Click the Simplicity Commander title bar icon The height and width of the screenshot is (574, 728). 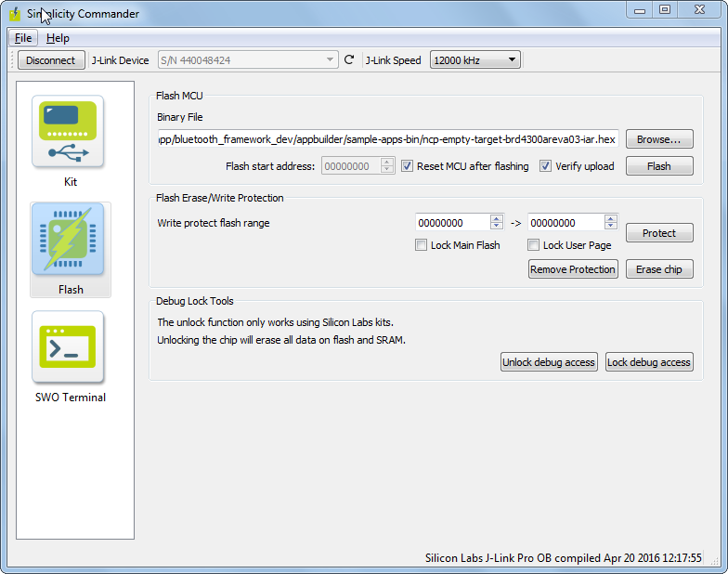coord(14,14)
